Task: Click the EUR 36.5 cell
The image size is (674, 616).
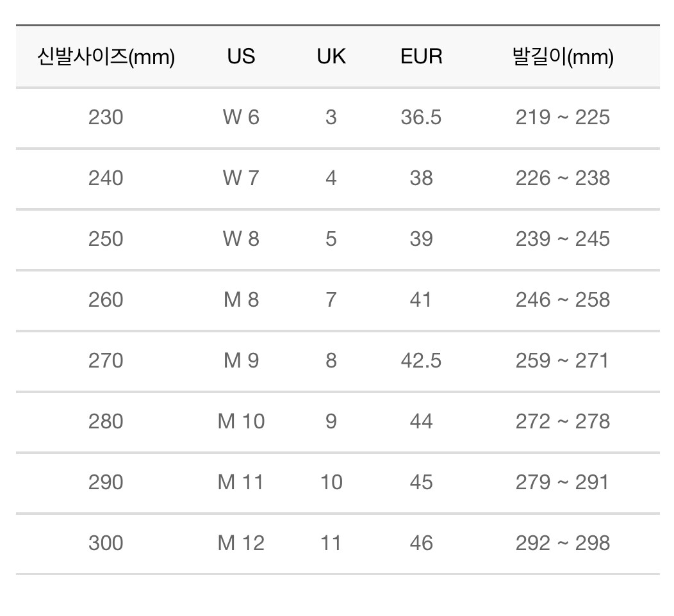Action: click(421, 118)
